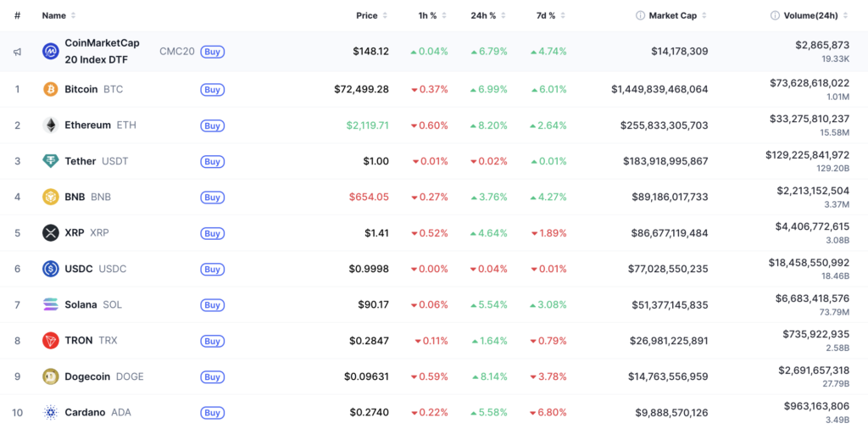Open CoinMarketCap 20 Index DTF link

tap(102, 52)
